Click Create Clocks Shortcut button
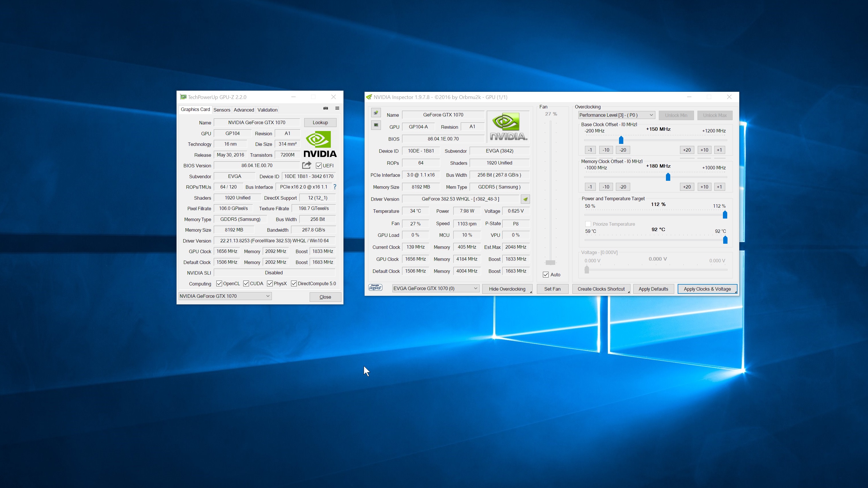Image resolution: width=868 pixels, height=488 pixels. click(601, 289)
